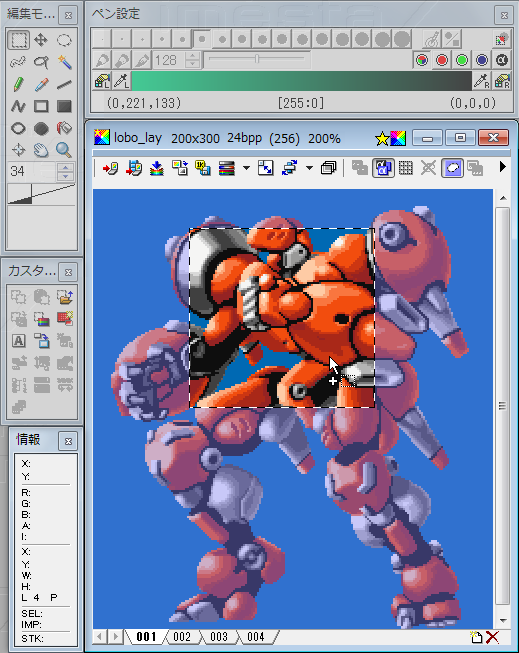519x653 pixels.
Task: Switch to page tab 002
Action: click(x=182, y=637)
